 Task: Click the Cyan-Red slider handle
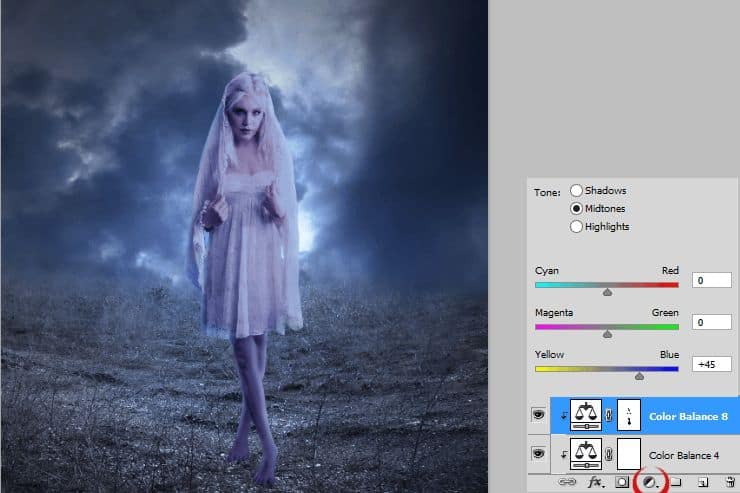click(607, 293)
